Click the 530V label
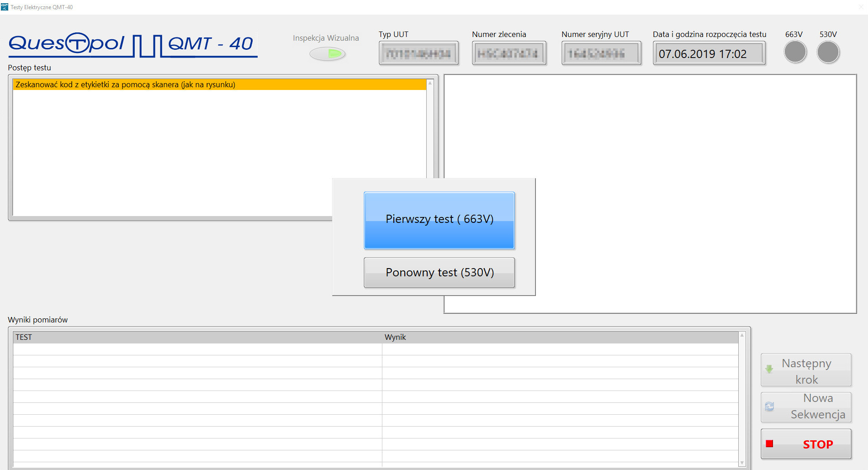The image size is (868, 470). [828, 34]
